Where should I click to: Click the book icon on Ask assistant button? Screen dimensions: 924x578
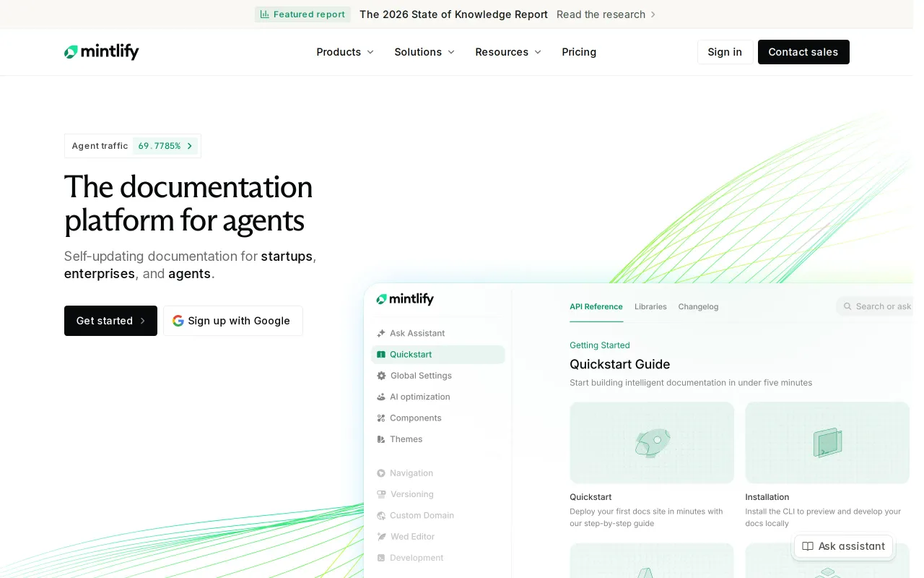pyautogui.click(x=808, y=546)
